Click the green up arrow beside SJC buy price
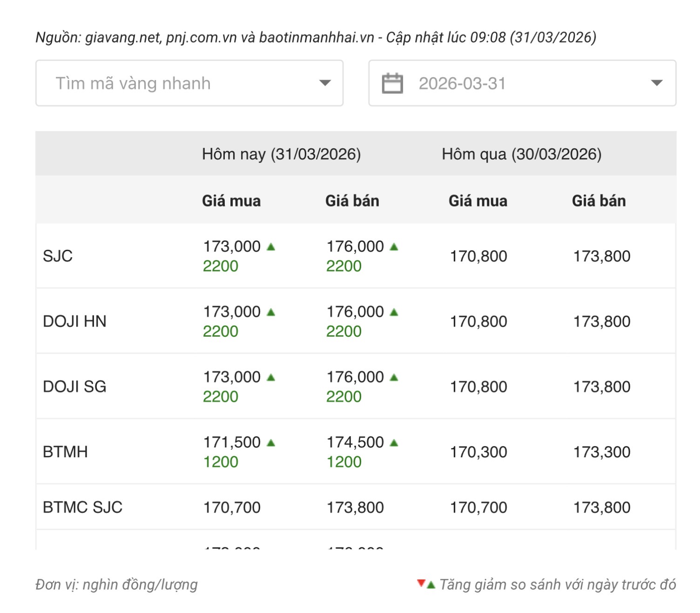Screen dimensions: 700x613 coord(271,247)
